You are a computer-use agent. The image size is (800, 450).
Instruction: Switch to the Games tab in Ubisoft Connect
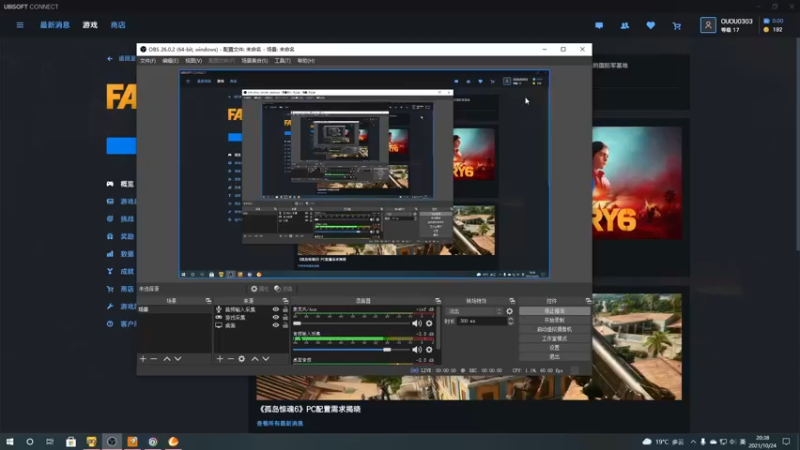[90, 25]
